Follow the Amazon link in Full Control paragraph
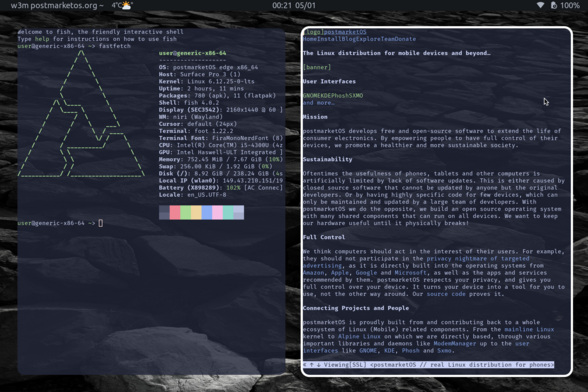 pyautogui.click(x=314, y=273)
